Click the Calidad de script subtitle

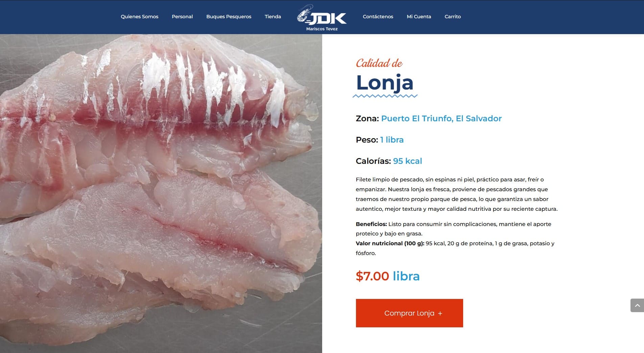(x=379, y=63)
